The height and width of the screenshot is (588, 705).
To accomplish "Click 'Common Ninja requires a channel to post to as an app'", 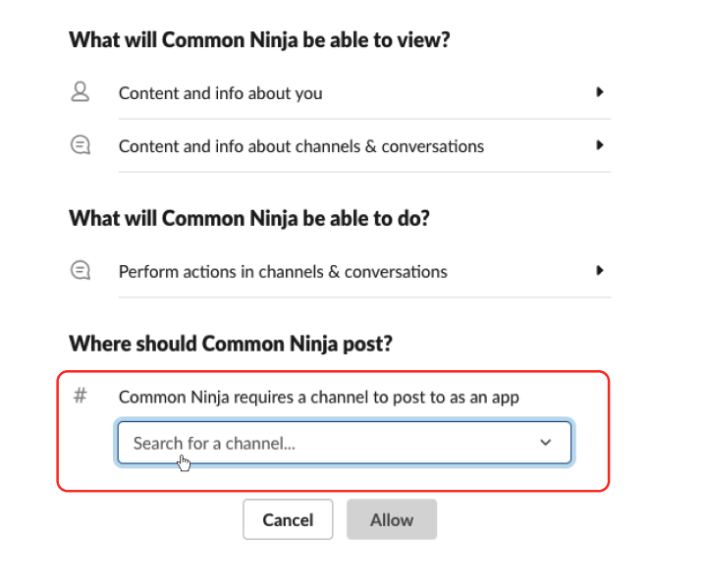I will pos(319,398).
